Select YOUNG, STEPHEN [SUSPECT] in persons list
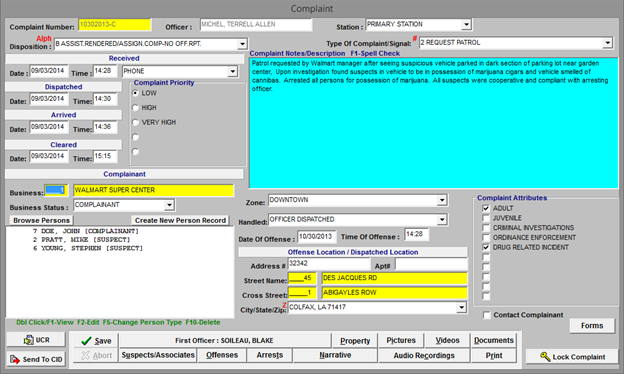This screenshot has height=376, width=625. [87, 248]
